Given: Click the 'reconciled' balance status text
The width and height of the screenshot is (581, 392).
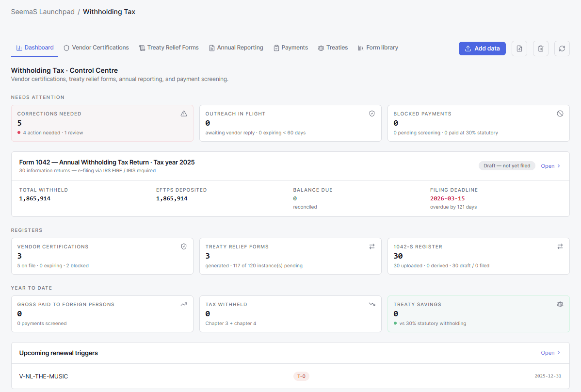Looking at the screenshot, I should pyautogui.click(x=305, y=207).
